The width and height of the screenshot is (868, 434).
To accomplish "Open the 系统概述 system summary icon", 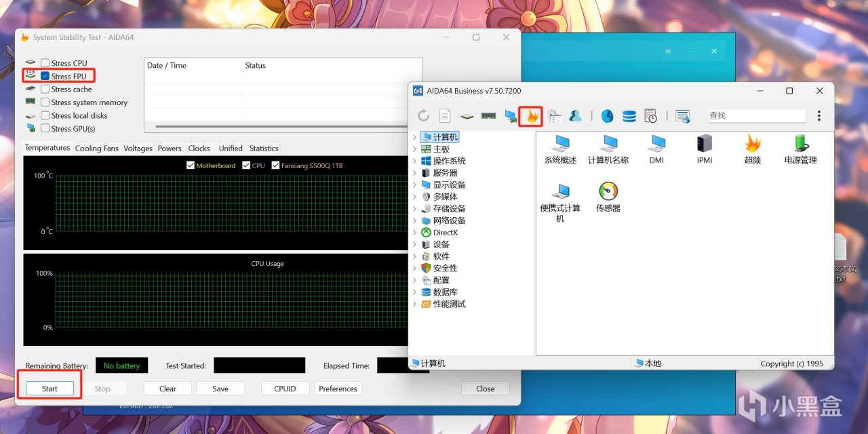I will tap(560, 144).
